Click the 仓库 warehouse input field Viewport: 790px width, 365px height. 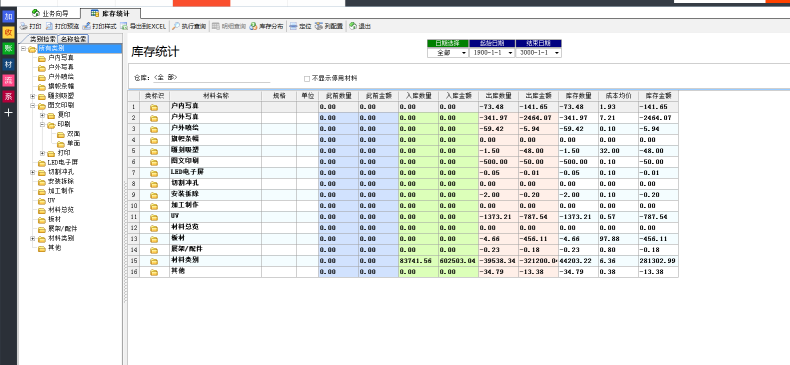[212, 78]
